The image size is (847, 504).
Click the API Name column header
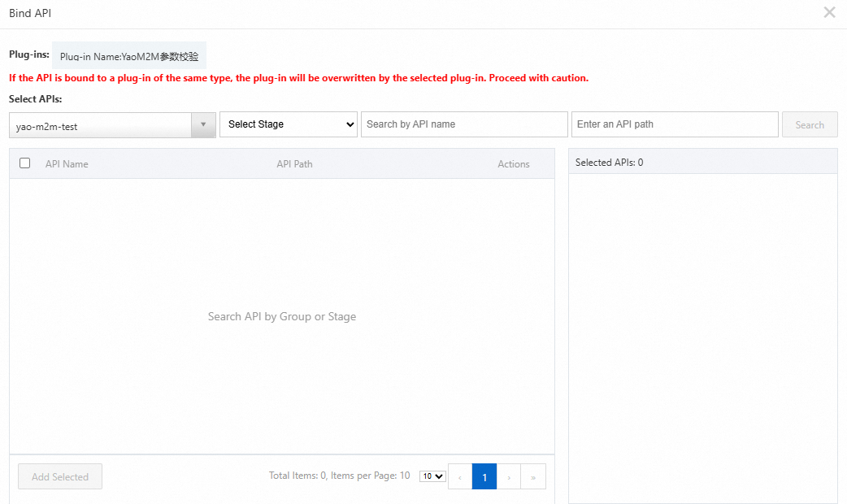point(67,164)
